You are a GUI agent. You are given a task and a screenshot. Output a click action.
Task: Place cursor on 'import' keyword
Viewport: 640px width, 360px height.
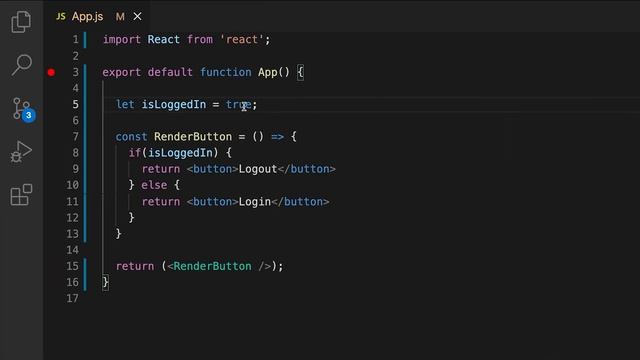[x=122, y=40]
